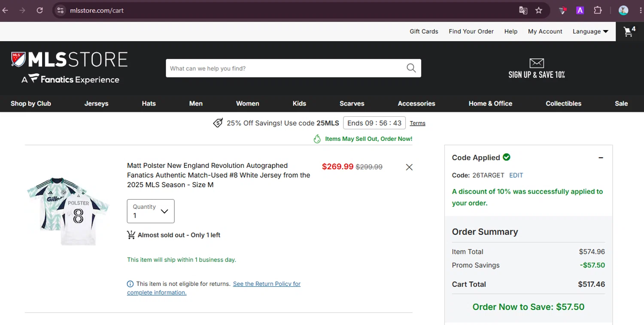Click the 10% discount applied message
The height and width of the screenshot is (325, 644).
click(x=528, y=197)
